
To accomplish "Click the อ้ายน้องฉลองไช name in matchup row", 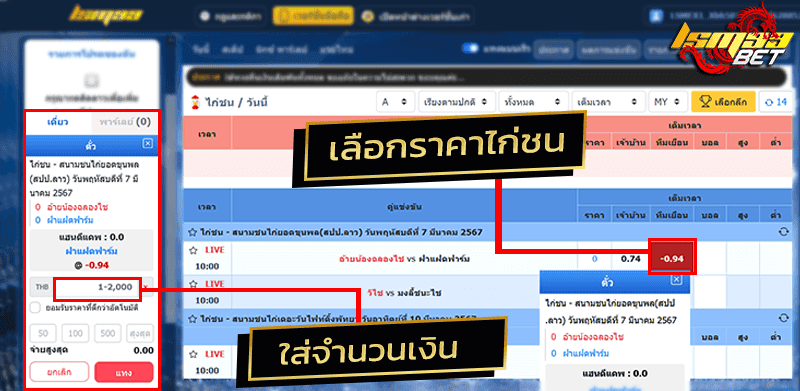I will (x=371, y=259).
